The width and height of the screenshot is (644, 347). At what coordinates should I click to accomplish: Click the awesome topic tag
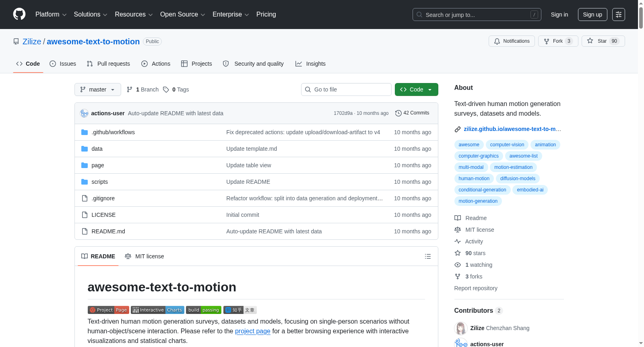point(469,145)
